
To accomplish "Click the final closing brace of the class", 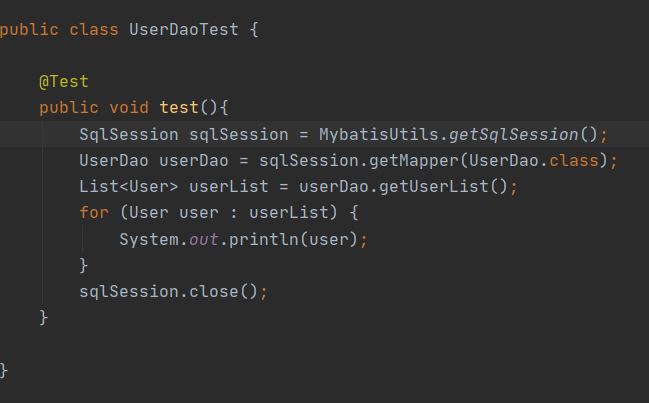I will click(4, 370).
